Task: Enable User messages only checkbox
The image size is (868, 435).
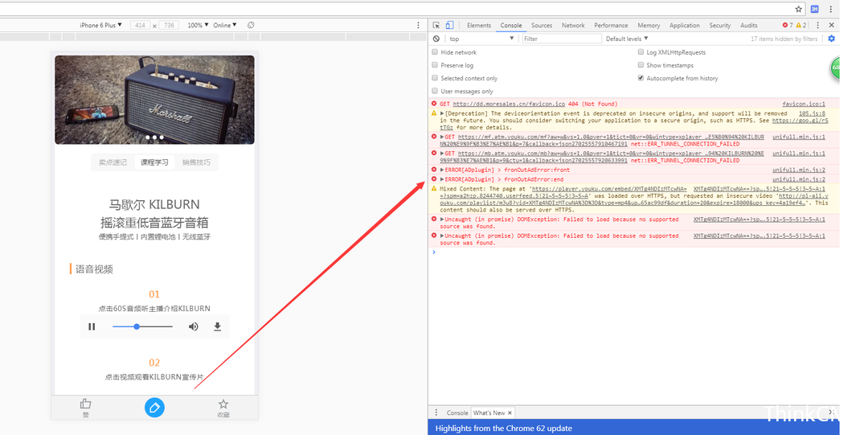Action: (435, 91)
